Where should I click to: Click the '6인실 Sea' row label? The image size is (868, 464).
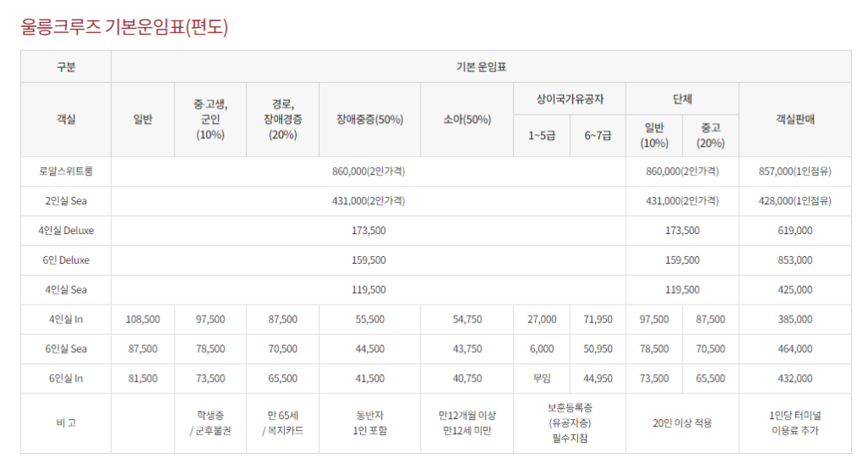pos(66,349)
